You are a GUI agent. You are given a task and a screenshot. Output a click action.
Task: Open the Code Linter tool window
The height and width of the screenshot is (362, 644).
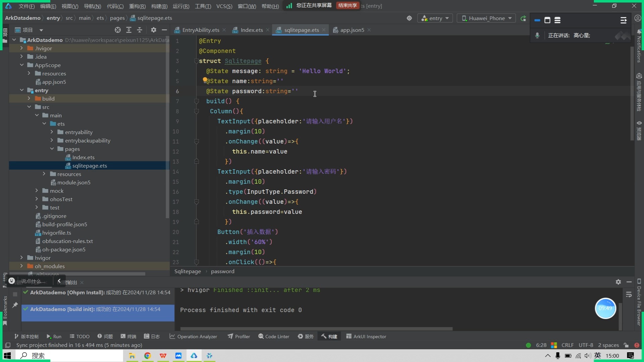[273, 337]
